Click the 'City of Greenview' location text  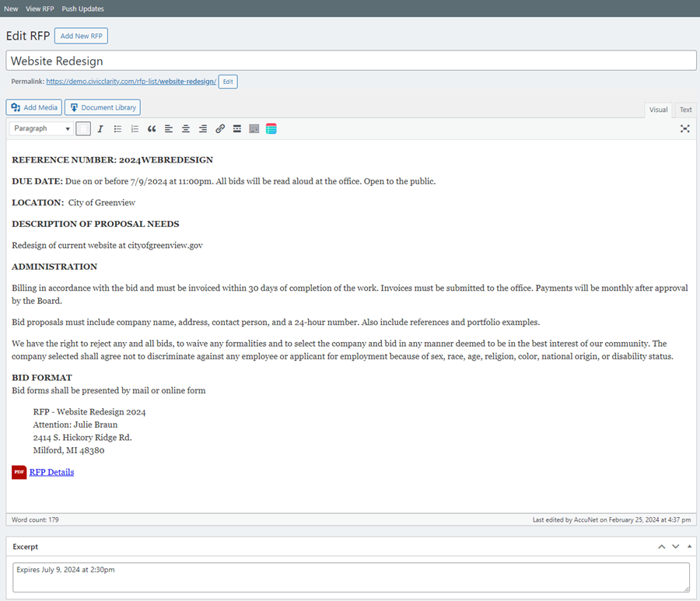pyautogui.click(x=102, y=203)
